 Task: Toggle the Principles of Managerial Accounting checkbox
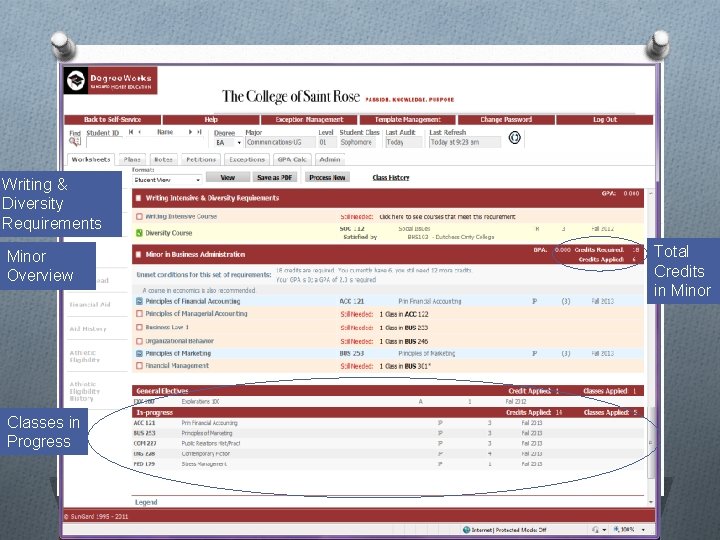pos(140,314)
